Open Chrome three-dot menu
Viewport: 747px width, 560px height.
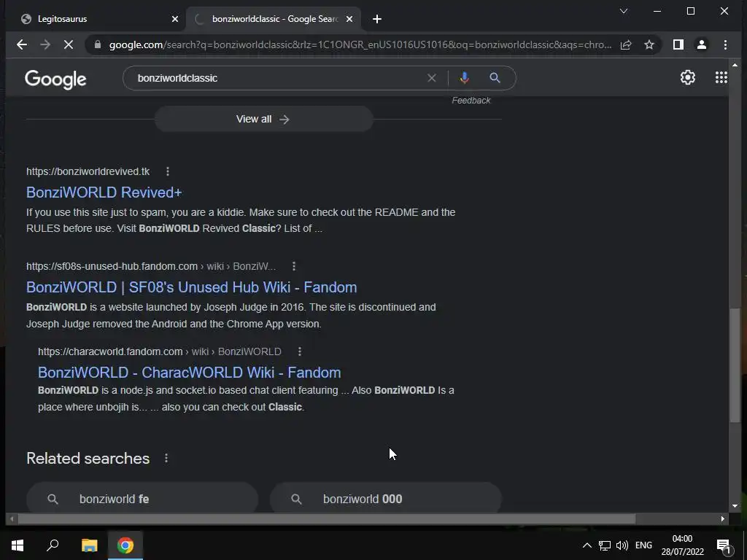pyautogui.click(x=725, y=44)
